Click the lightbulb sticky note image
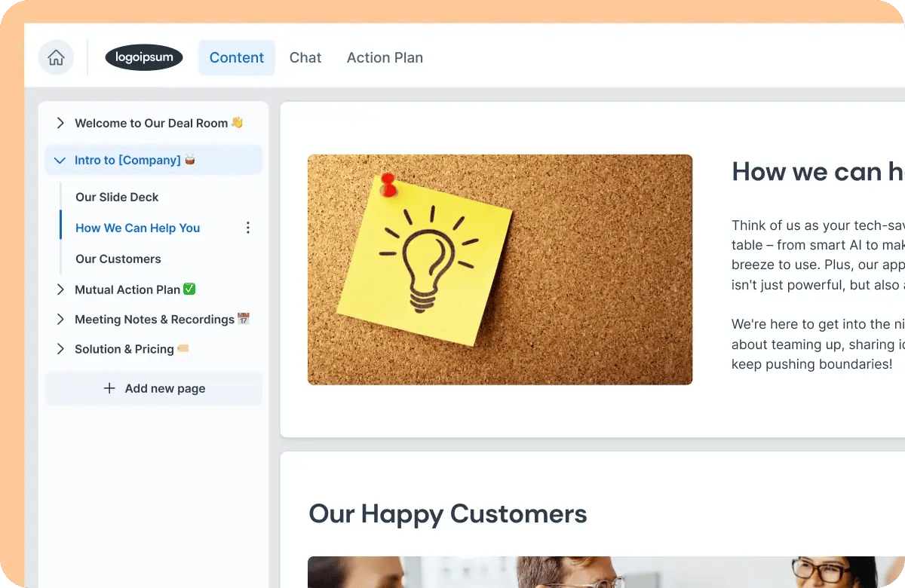The width and height of the screenshot is (905, 588). point(500,270)
